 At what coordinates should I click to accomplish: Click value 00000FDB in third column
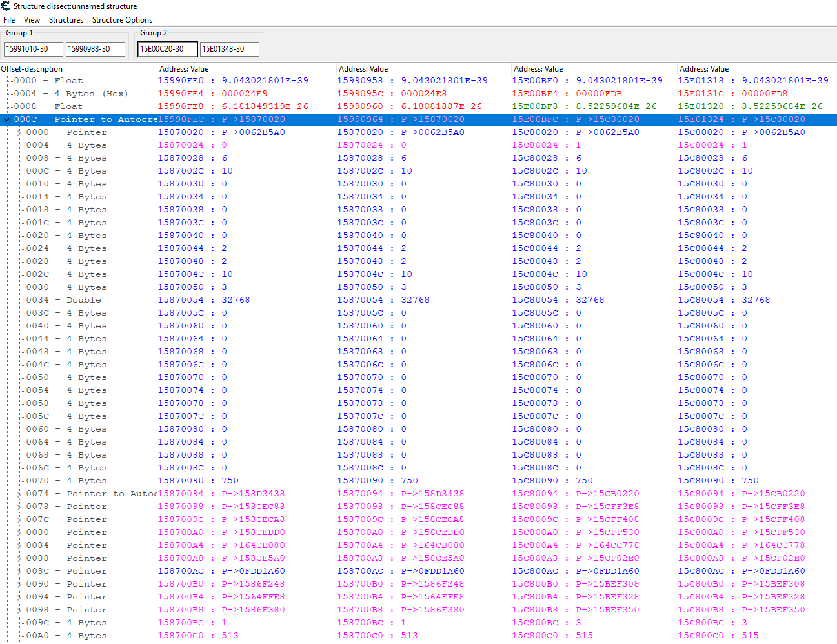coord(599,94)
